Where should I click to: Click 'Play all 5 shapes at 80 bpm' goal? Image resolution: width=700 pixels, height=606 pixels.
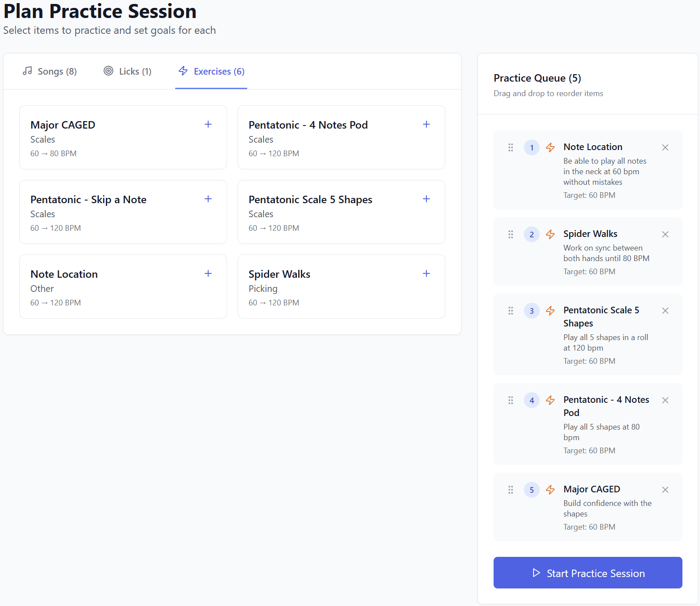click(602, 432)
